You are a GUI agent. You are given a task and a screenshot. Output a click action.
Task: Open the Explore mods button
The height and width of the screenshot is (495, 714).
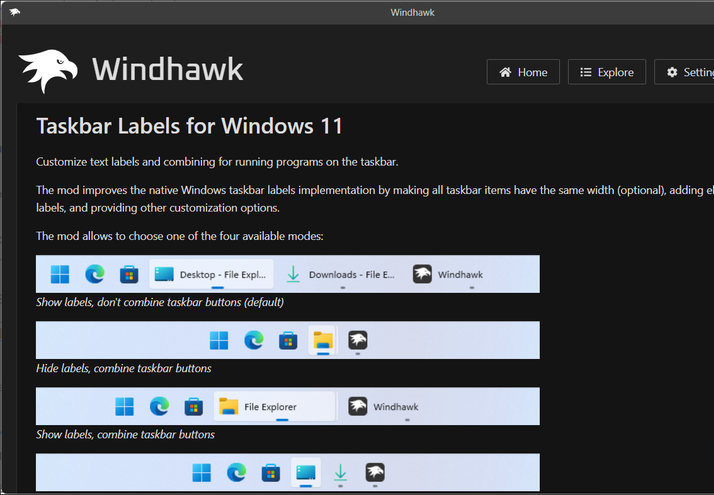pyautogui.click(x=607, y=72)
